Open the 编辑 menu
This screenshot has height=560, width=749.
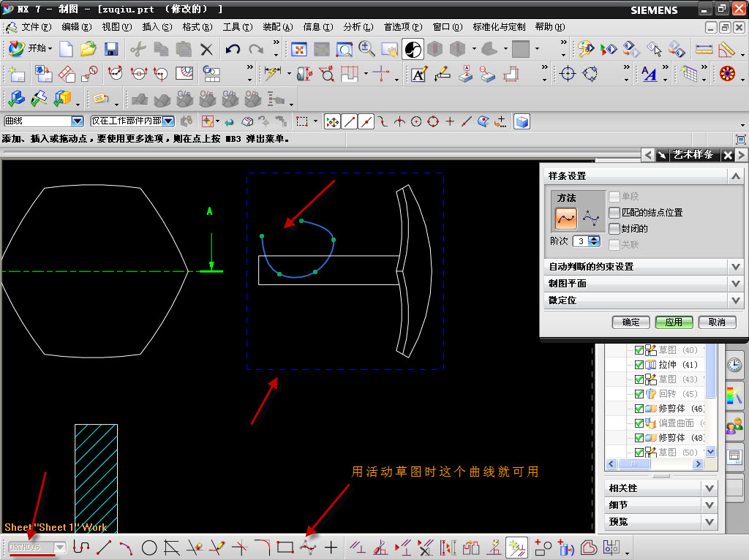point(76,27)
